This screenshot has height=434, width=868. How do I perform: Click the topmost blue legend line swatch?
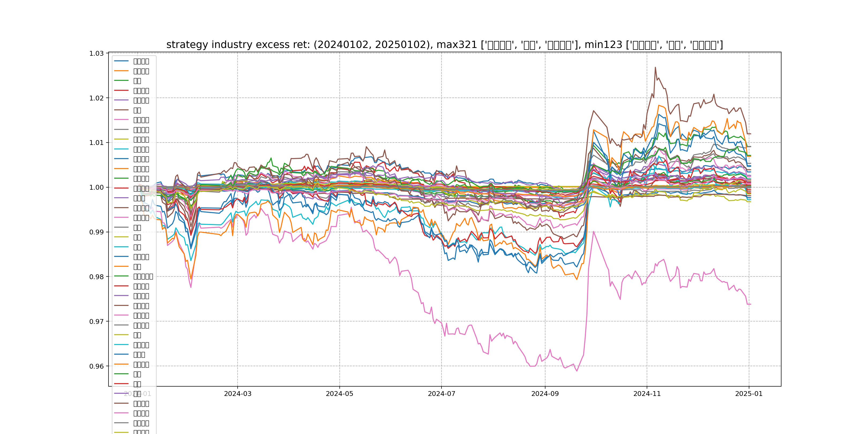coord(121,61)
